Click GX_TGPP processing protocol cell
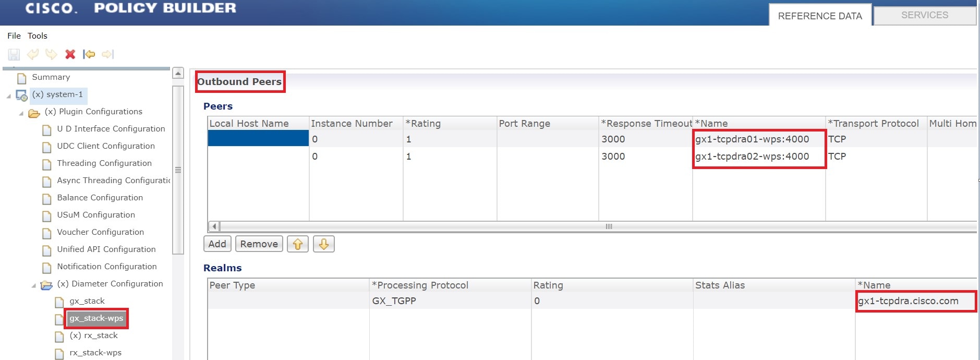Screen dimensions: 980x360 tap(450, 301)
